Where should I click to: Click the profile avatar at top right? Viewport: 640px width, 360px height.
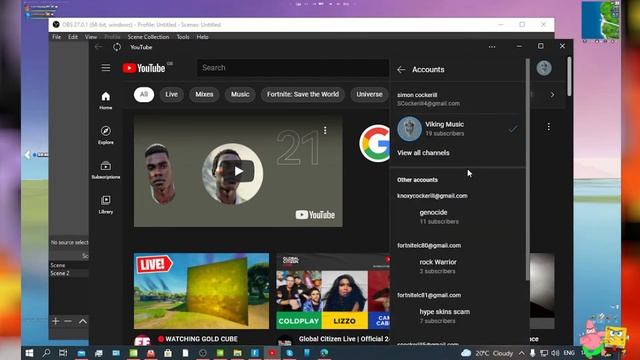pos(544,68)
